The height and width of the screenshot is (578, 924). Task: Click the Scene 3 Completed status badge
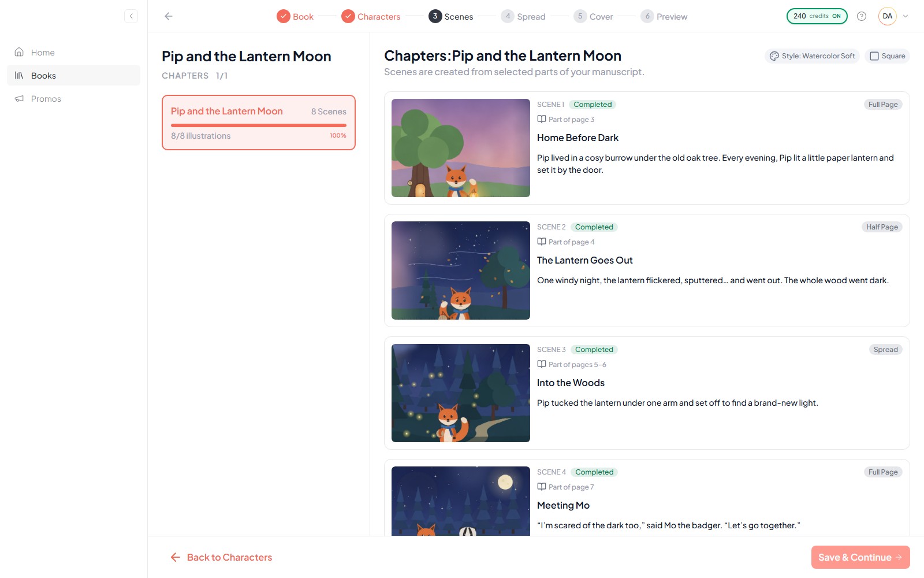coord(594,350)
